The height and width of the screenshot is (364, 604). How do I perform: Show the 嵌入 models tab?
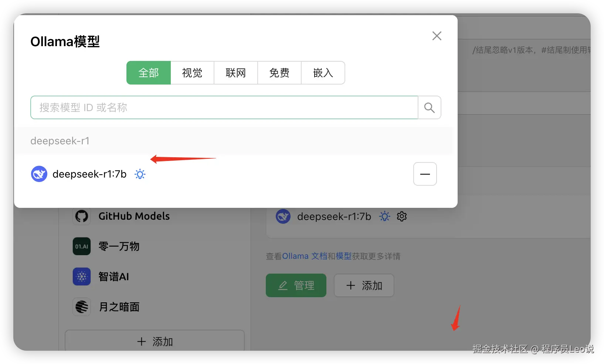coord(323,73)
